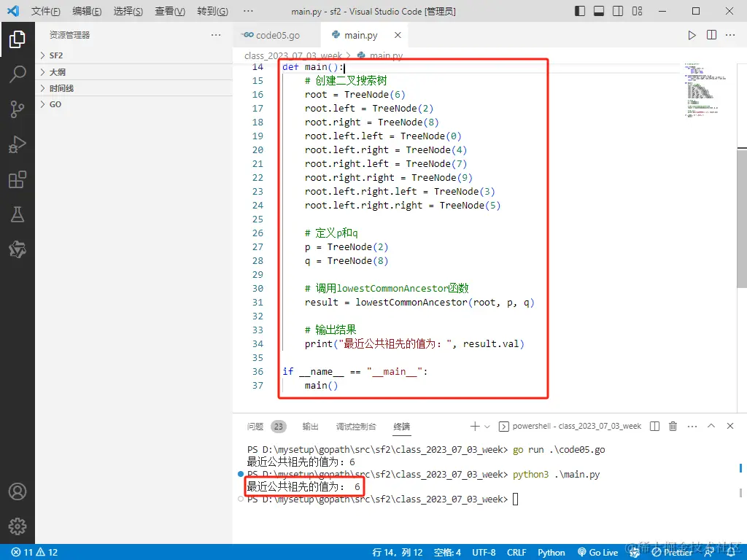Open Explorer views and more actions
Screen dimensions: 747x560
click(216, 35)
